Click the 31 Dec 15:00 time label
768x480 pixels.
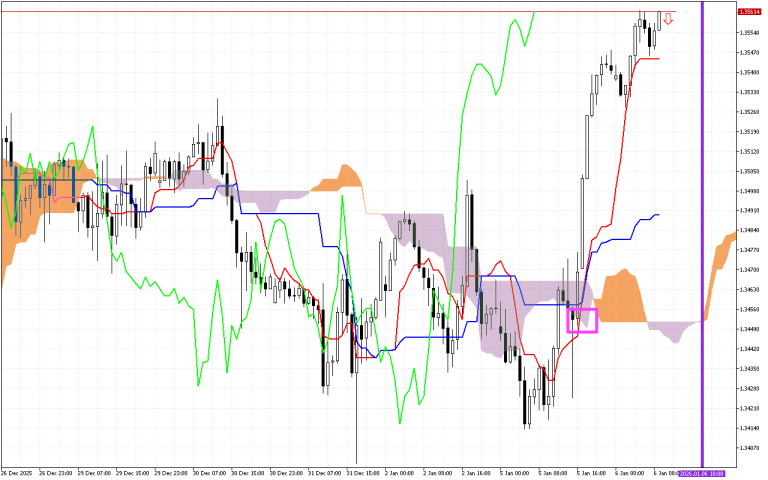pyautogui.click(x=363, y=474)
